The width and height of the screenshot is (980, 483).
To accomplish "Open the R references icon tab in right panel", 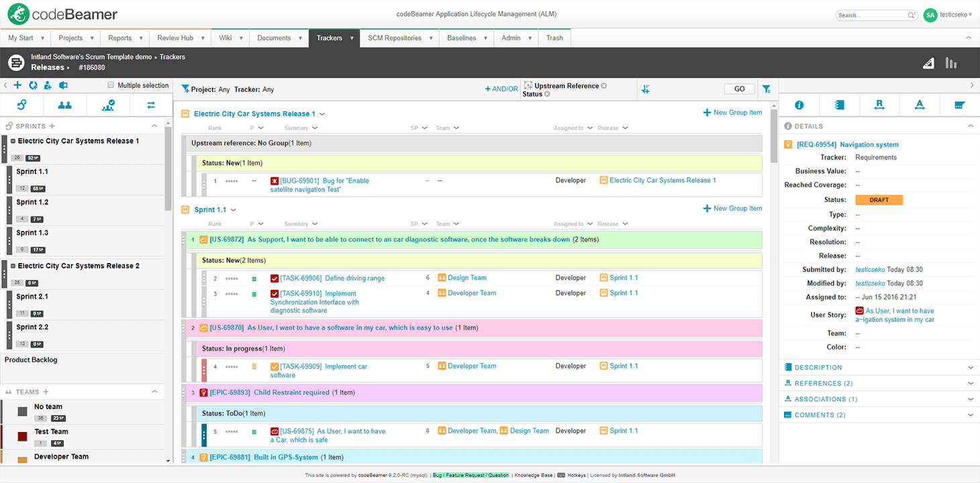I will (x=879, y=105).
